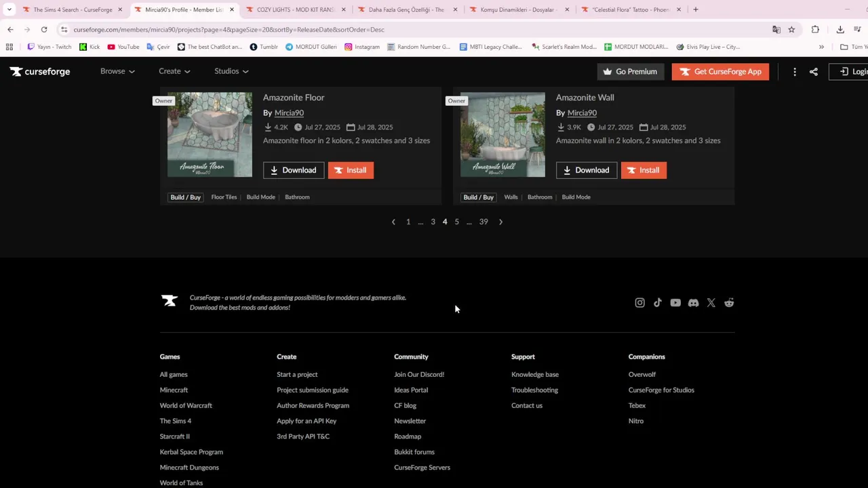
Task: Click the Login button
Action: tap(849, 71)
